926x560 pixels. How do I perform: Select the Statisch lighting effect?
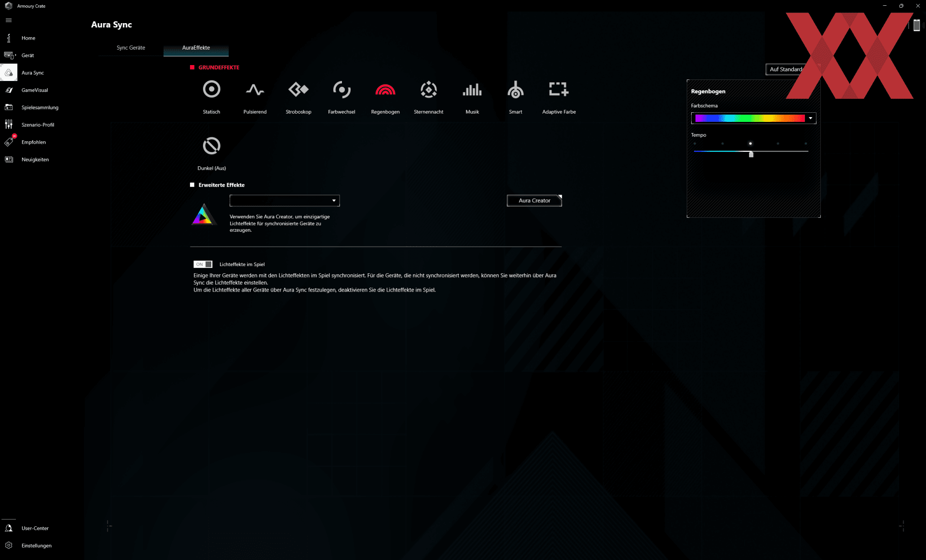(x=211, y=90)
